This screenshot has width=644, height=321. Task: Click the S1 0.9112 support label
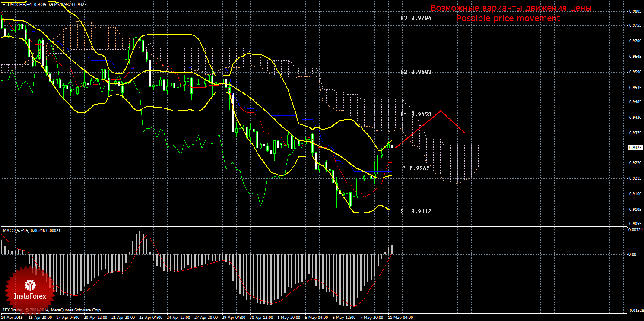click(416, 211)
